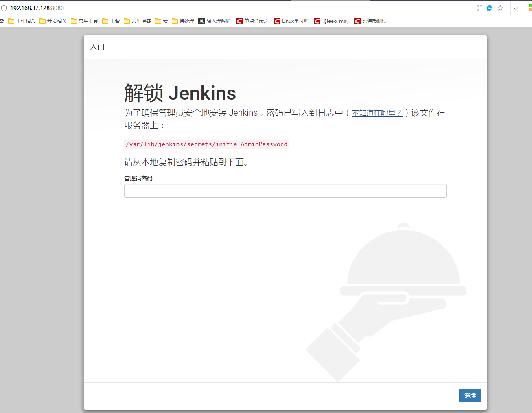Click the 管理员密码 password input field

point(285,191)
